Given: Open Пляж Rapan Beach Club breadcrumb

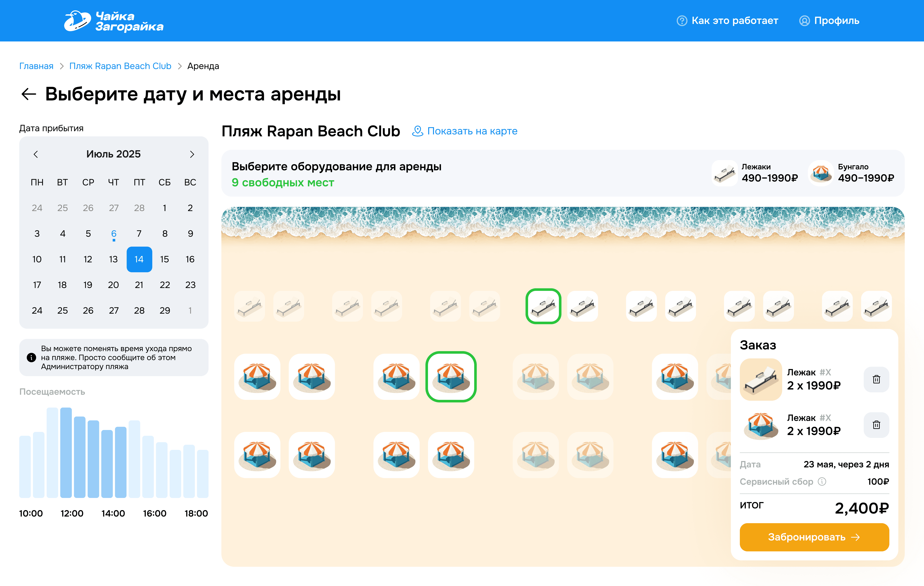Looking at the screenshot, I should tap(120, 66).
